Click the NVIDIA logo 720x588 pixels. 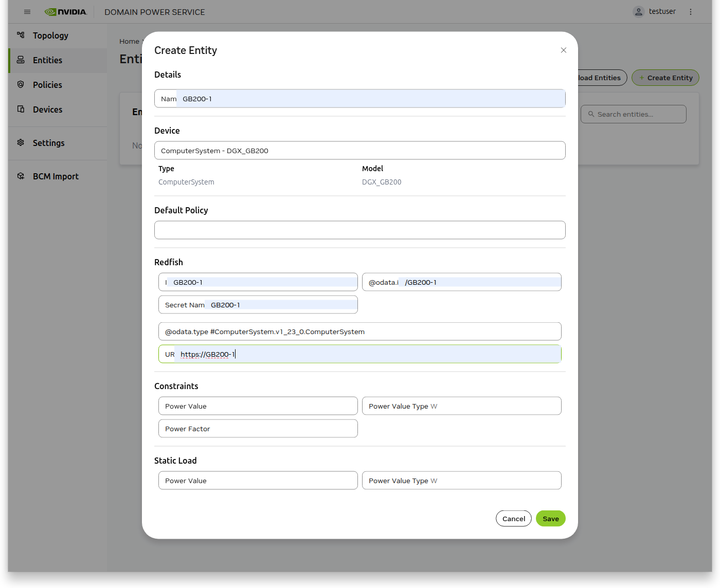coord(66,11)
